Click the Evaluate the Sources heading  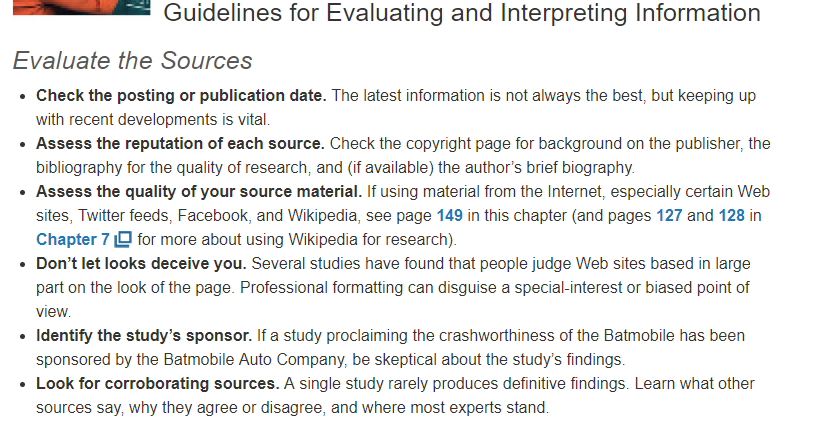(133, 61)
